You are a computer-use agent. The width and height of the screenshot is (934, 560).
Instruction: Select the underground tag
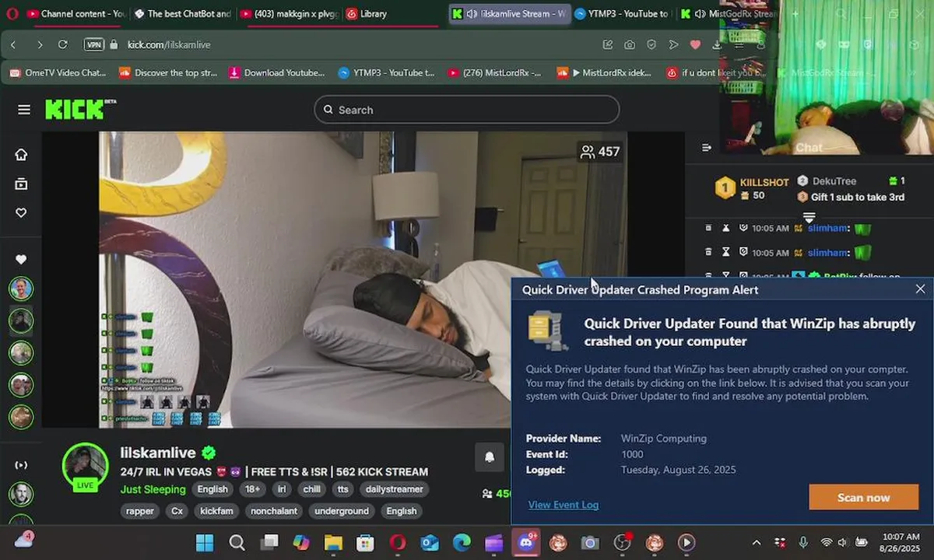pos(342,511)
